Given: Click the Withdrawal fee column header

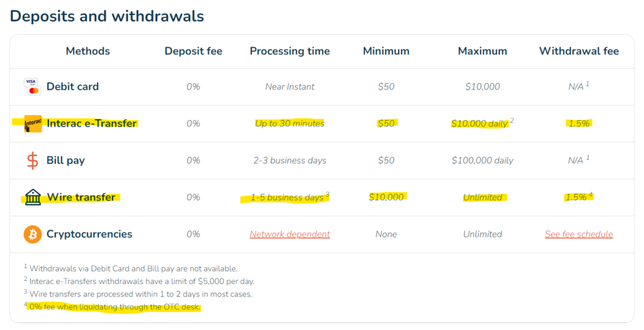Looking at the screenshot, I should coord(579,51).
